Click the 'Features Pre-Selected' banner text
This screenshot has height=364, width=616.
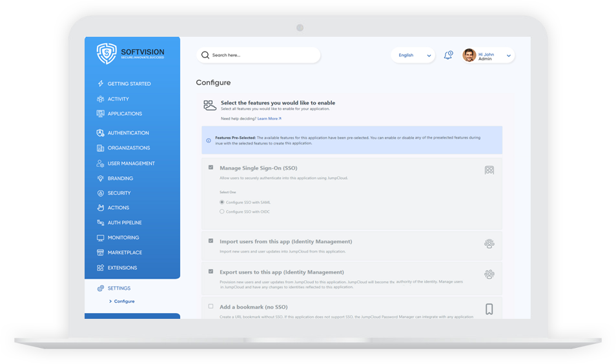[235, 138]
